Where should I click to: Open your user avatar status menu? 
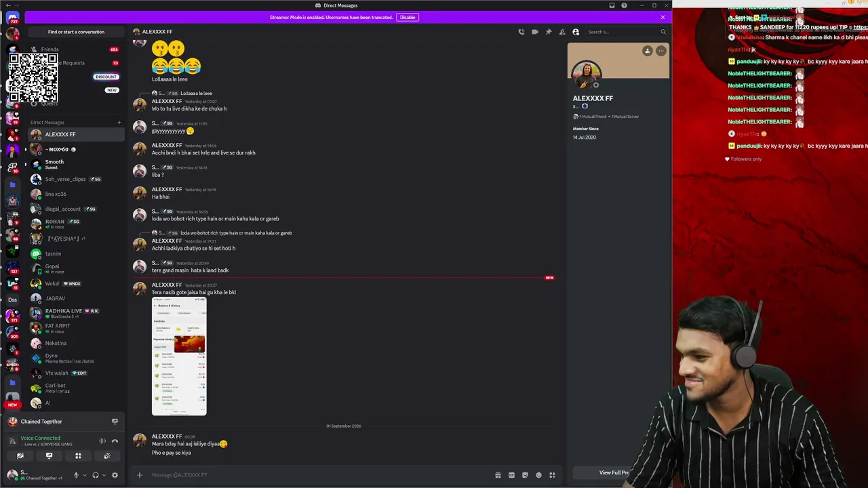pos(12,474)
